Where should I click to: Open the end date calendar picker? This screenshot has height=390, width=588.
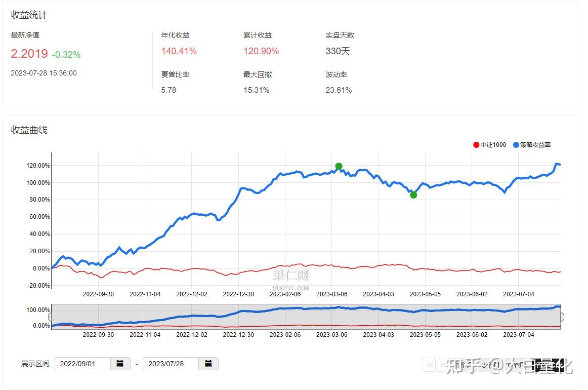(208, 364)
